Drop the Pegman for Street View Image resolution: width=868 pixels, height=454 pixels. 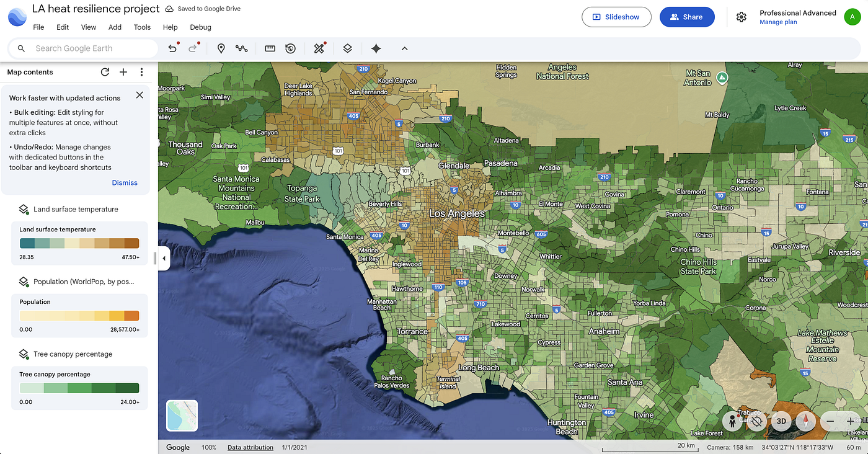click(732, 421)
